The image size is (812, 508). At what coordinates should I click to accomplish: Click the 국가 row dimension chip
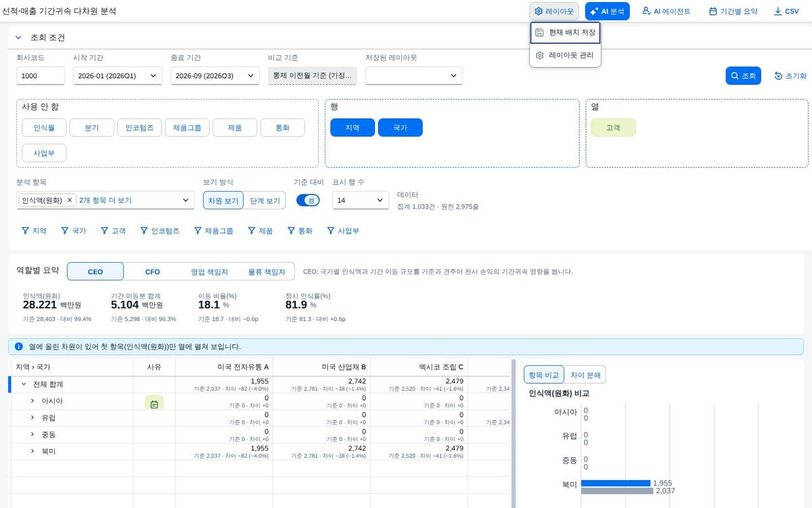[x=401, y=127]
